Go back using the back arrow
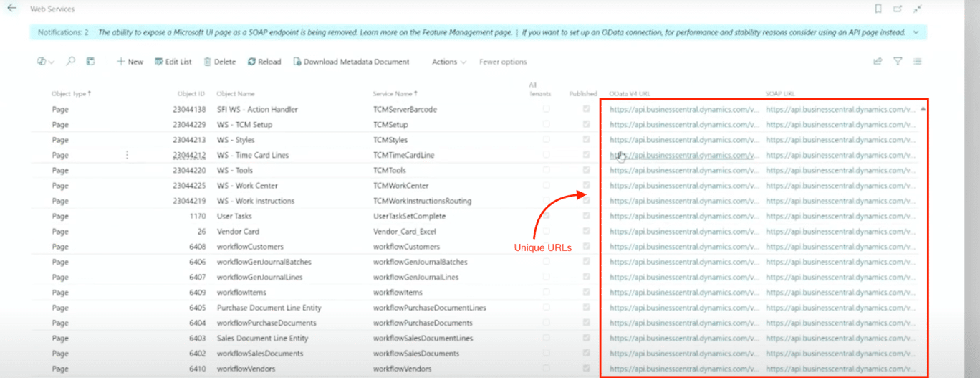This screenshot has height=378, width=980. (x=11, y=9)
